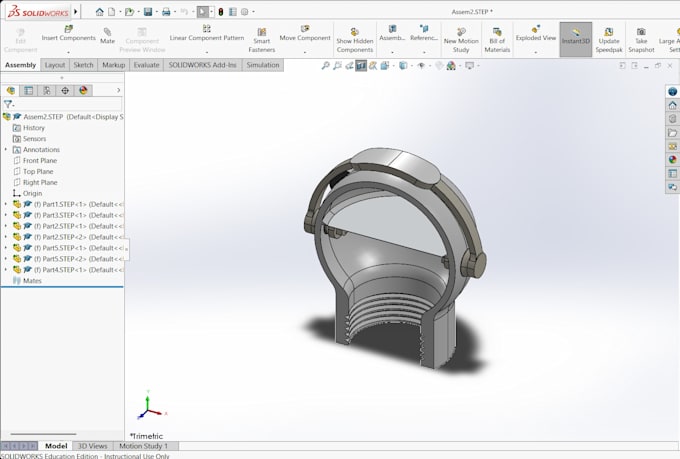Save the assembly with the Save icon

148,12
